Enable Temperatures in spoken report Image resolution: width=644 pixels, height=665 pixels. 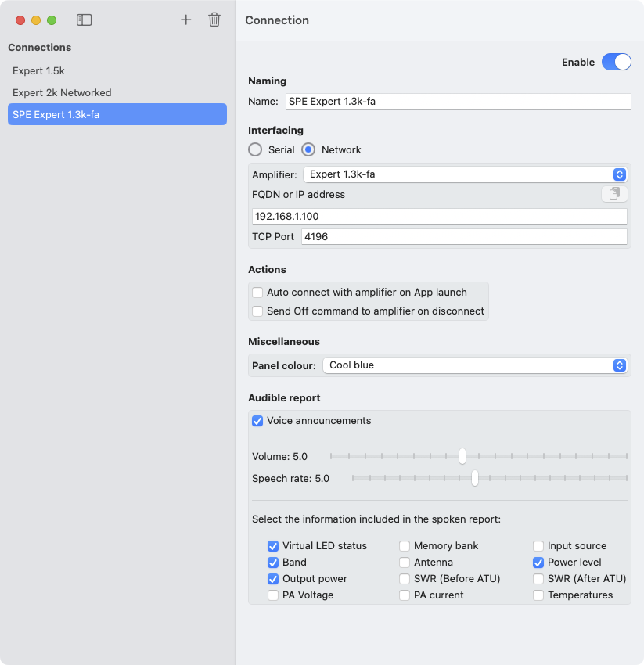(x=538, y=595)
